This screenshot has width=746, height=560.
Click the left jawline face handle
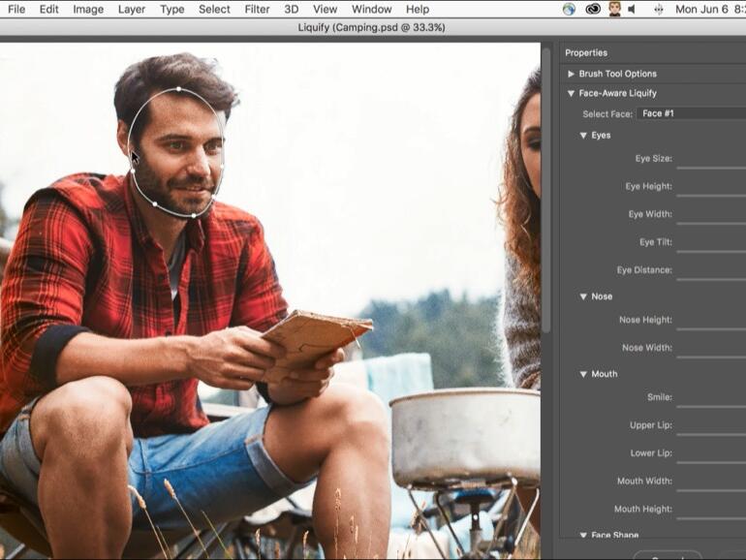[x=155, y=203]
